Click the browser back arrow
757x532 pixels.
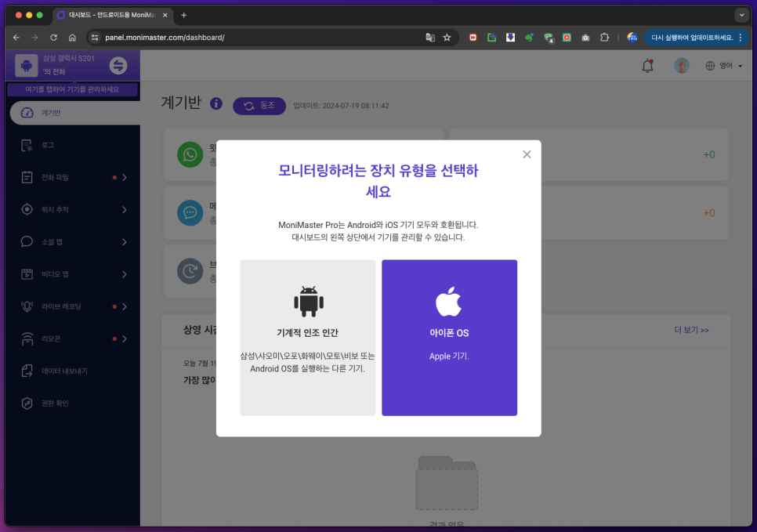[x=16, y=38]
